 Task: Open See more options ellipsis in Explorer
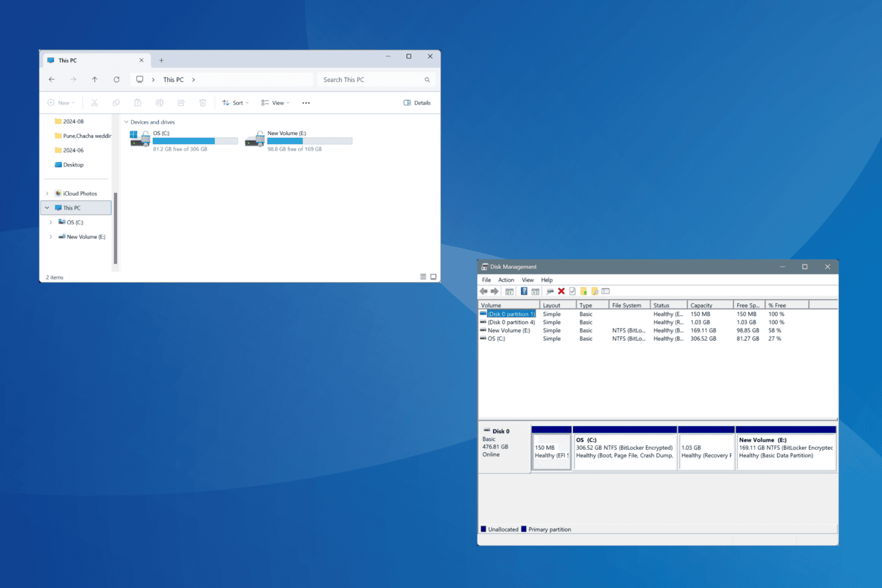tap(306, 103)
